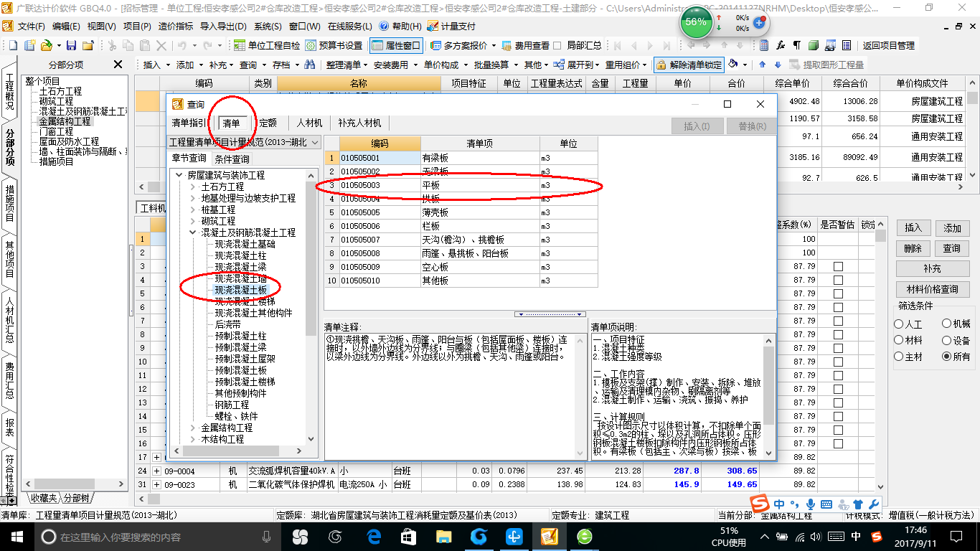
Task: Expand the 桩基工程 tree node
Action: tap(193, 209)
